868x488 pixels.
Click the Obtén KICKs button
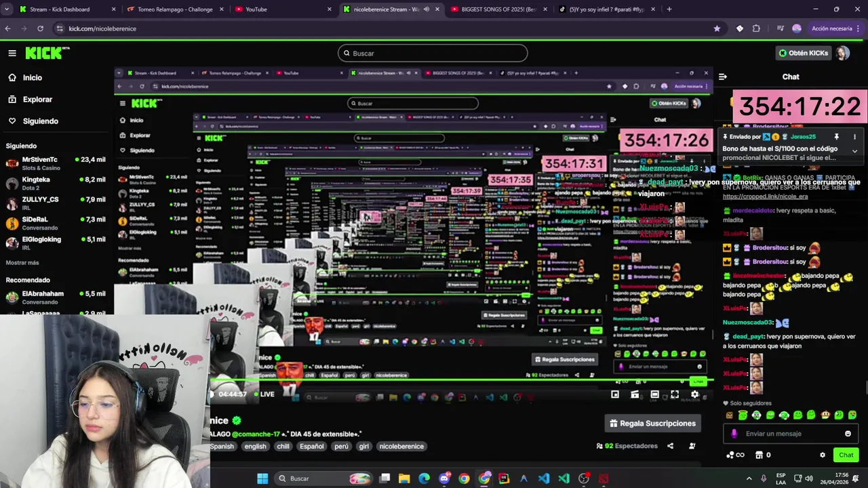[x=804, y=53]
